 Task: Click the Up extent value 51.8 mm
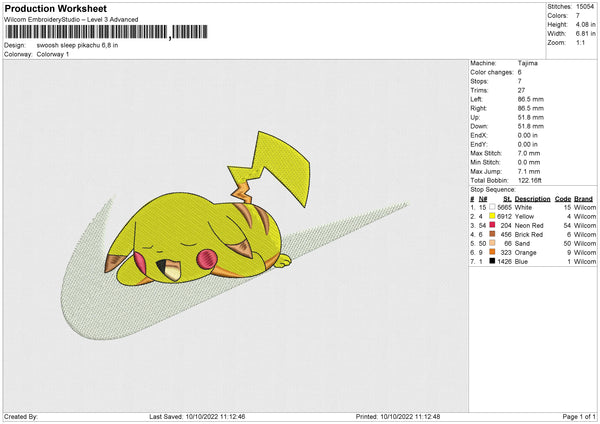tap(531, 117)
